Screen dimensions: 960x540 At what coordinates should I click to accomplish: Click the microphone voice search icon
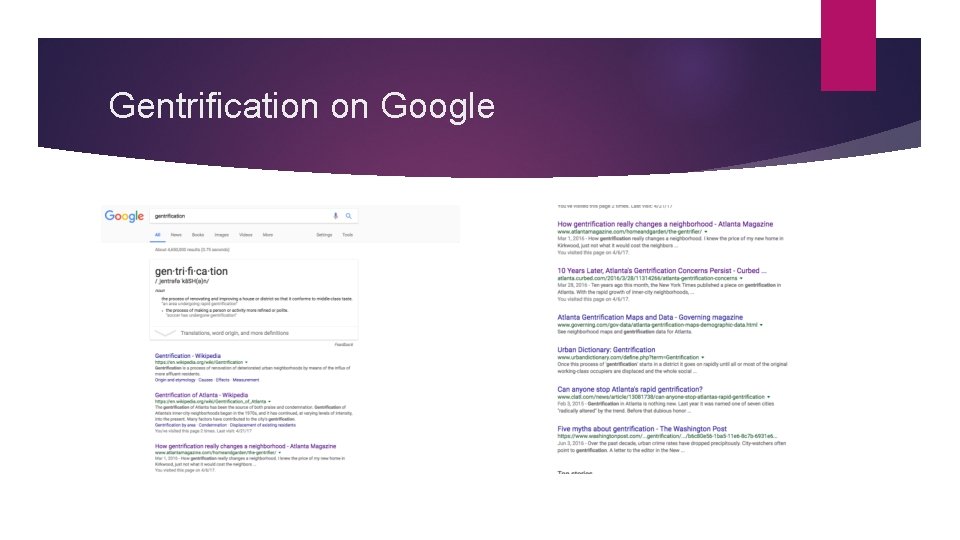click(336, 216)
